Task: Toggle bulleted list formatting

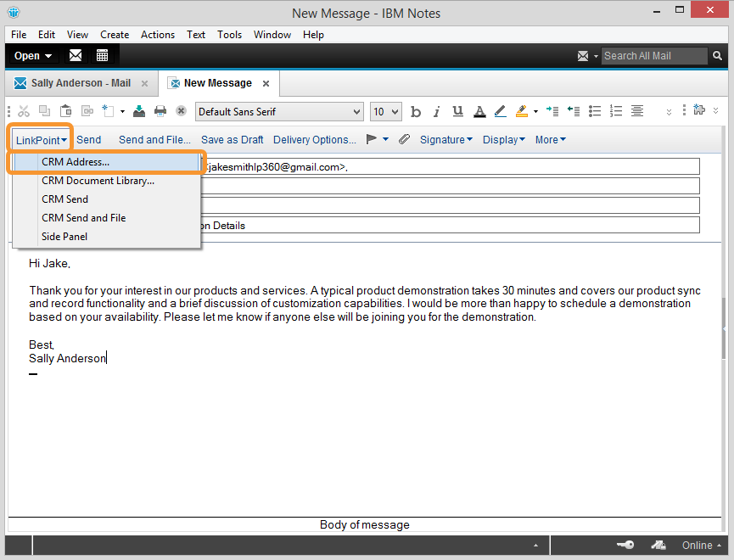Action: pyautogui.click(x=595, y=111)
